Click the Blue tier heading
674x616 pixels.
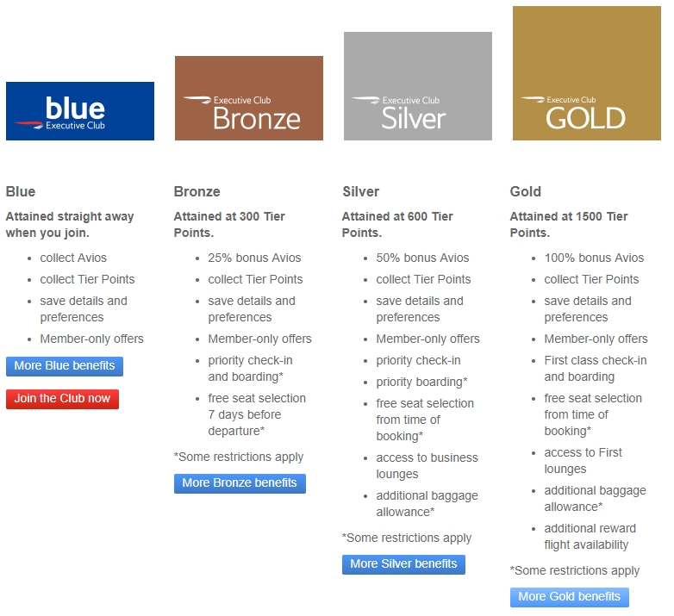click(21, 191)
